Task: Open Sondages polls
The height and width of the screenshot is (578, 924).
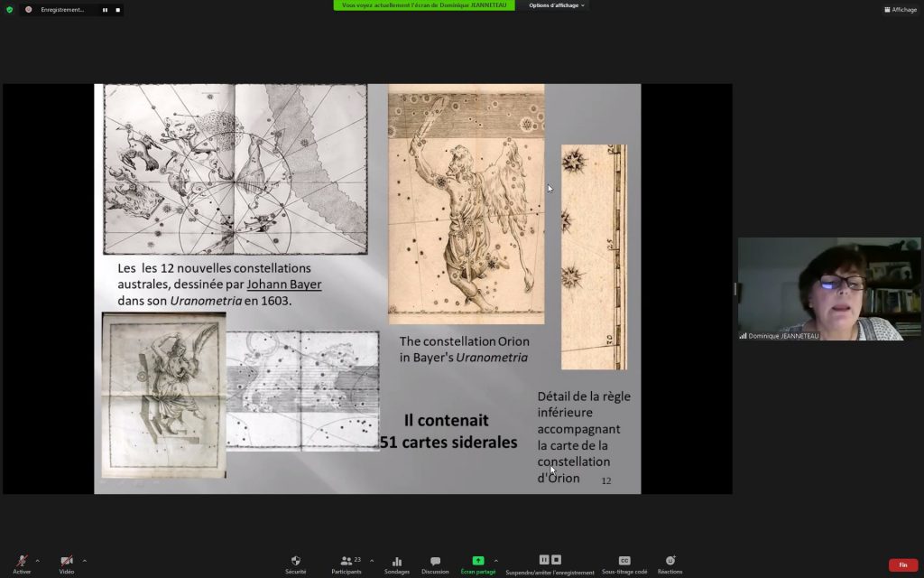Action: click(x=397, y=564)
